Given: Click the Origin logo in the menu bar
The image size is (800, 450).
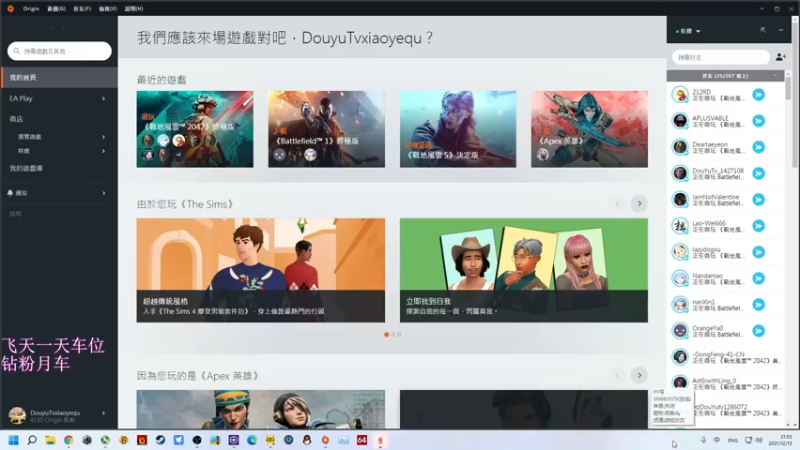Looking at the screenshot, I should 10,9.
